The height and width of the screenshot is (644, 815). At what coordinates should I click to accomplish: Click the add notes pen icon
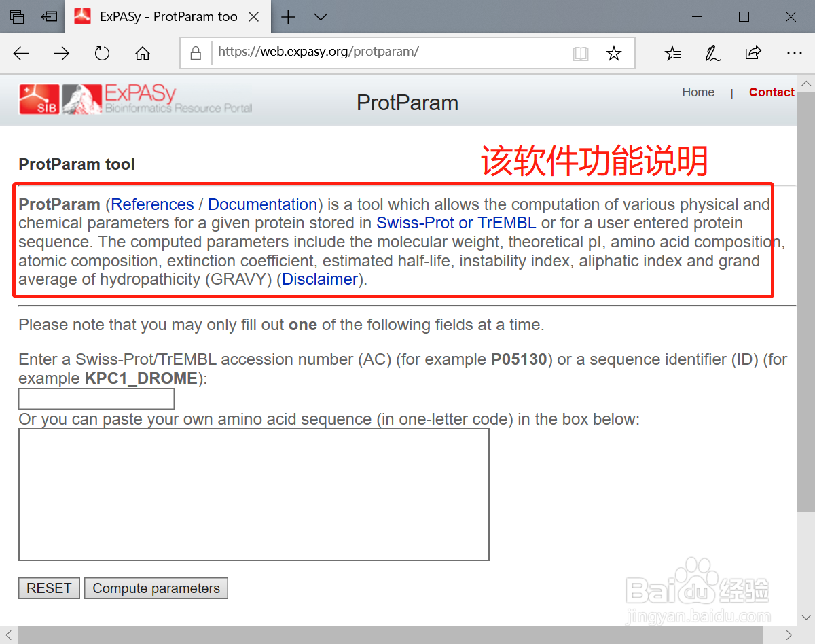(x=712, y=53)
